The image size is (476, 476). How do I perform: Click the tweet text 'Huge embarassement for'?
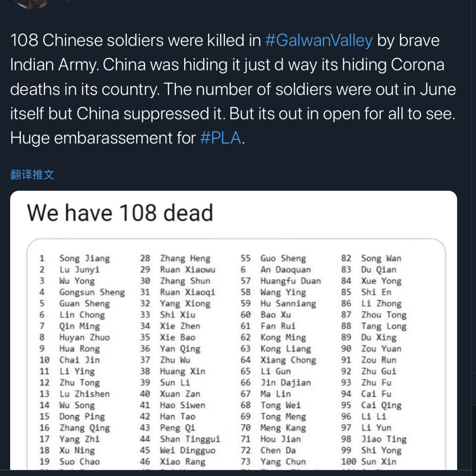pyautogui.click(x=103, y=138)
